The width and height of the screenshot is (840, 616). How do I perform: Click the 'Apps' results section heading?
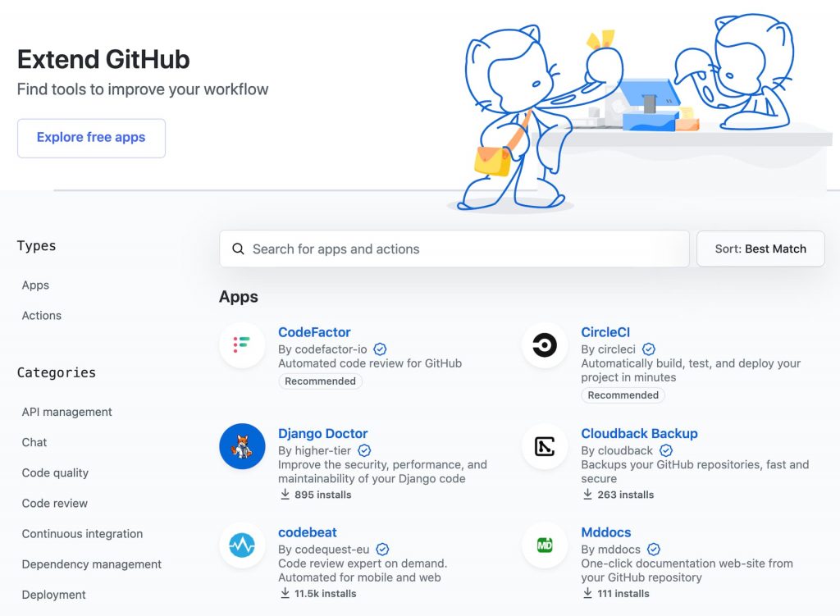tap(239, 297)
